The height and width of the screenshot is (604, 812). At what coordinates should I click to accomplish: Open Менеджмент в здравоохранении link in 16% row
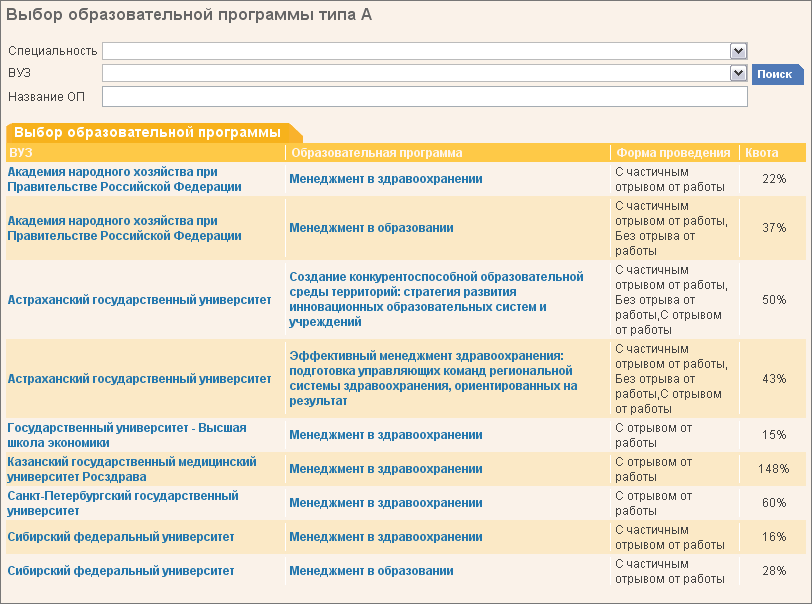click(x=386, y=537)
